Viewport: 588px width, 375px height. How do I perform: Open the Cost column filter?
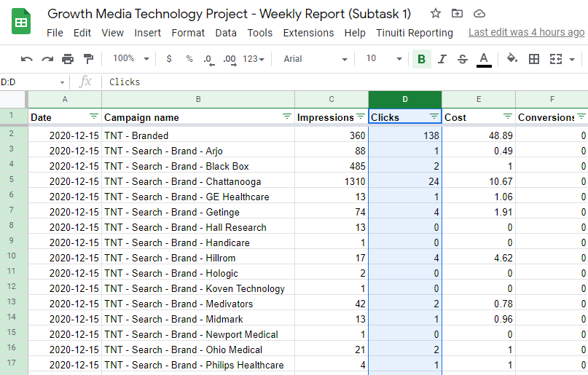[508, 117]
